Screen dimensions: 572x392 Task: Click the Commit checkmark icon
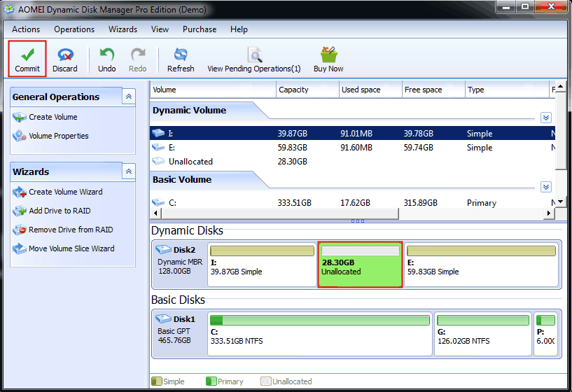27,55
